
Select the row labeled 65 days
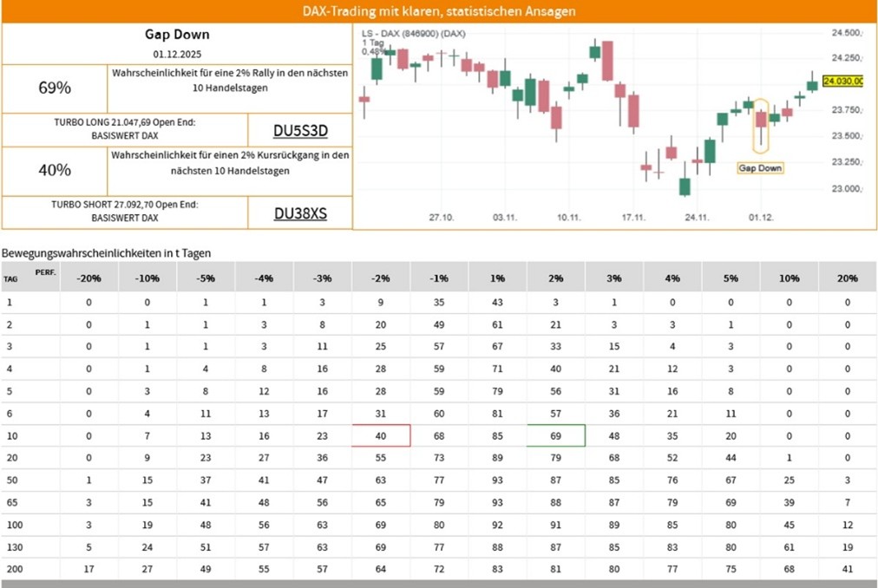point(10,502)
